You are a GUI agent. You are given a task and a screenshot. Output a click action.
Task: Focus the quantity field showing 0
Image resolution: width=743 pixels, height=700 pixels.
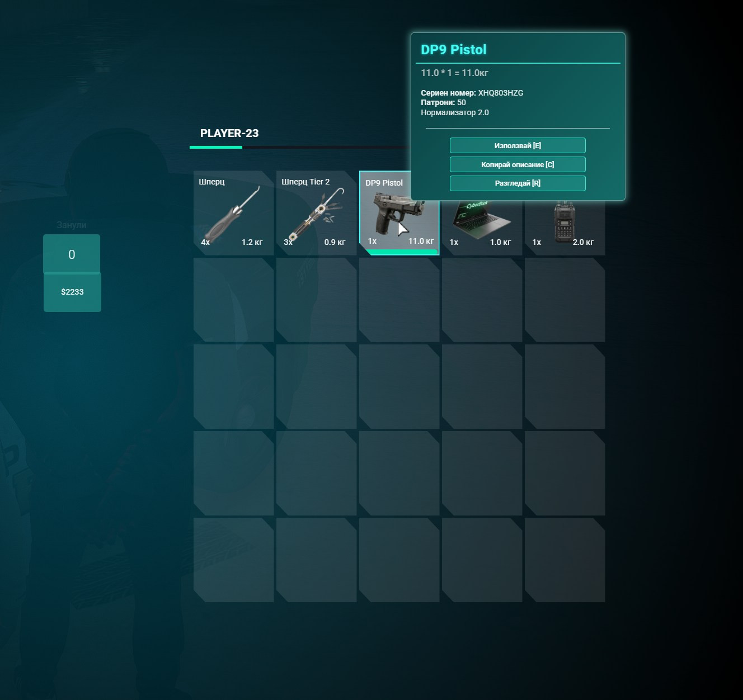[72, 254]
